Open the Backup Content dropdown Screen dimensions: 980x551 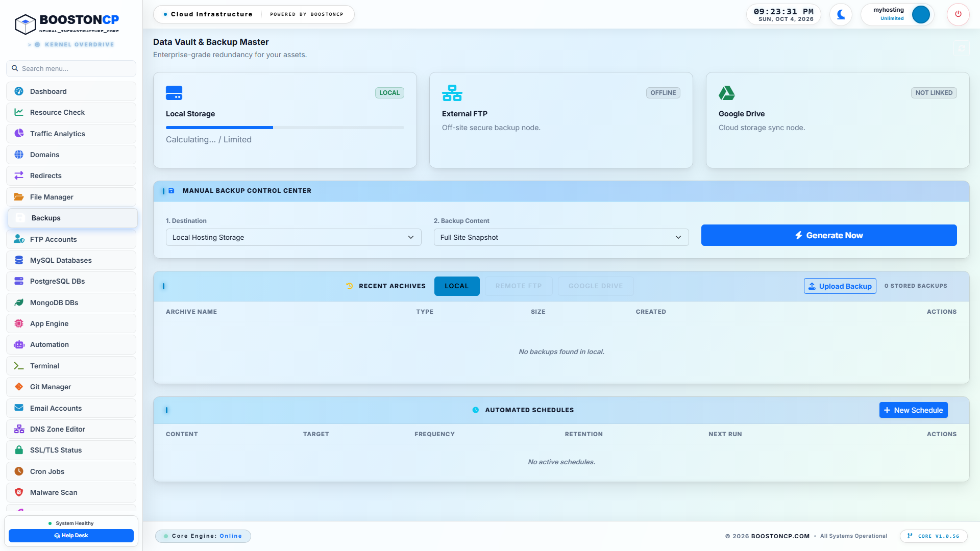tap(561, 237)
